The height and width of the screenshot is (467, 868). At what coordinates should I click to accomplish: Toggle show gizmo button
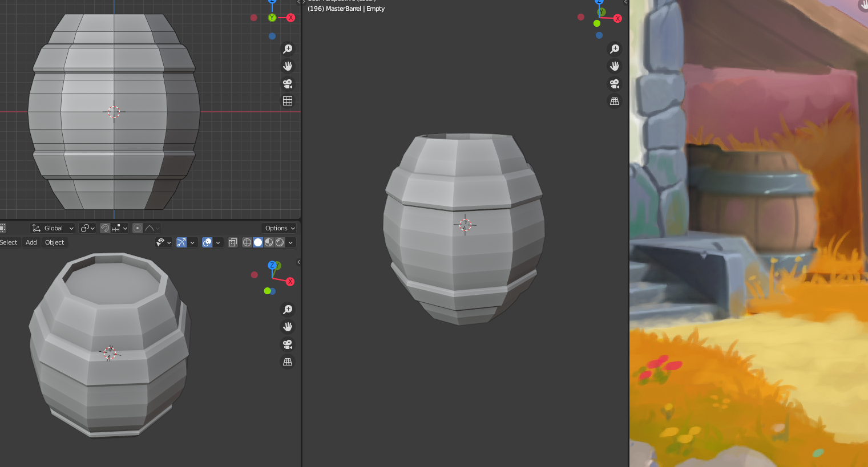[181, 242]
